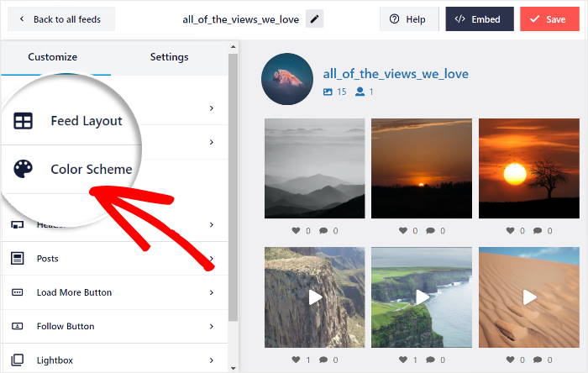
Task: Open the Help menu
Action: pos(408,19)
